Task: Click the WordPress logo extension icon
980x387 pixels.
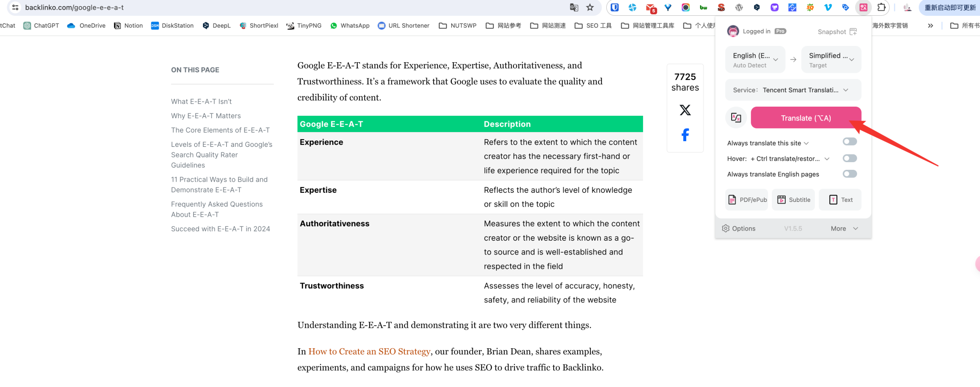Action: pyautogui.click(x=739, y=7)
